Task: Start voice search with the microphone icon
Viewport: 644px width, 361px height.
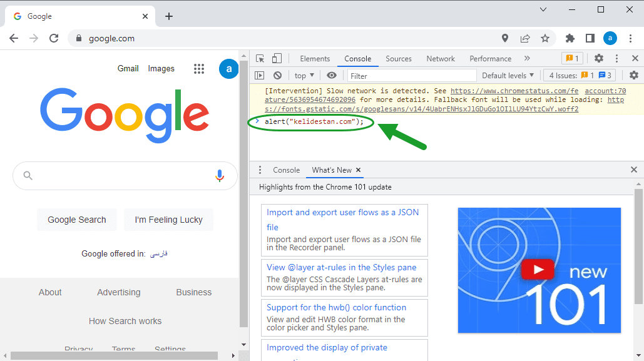Action: tap(220, 176)
